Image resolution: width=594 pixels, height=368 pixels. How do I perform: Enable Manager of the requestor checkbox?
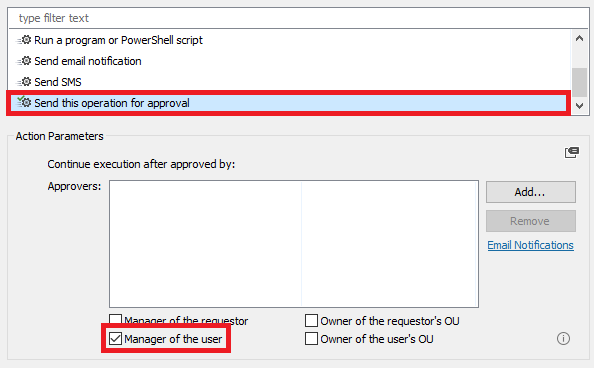[x=116, y=320]
